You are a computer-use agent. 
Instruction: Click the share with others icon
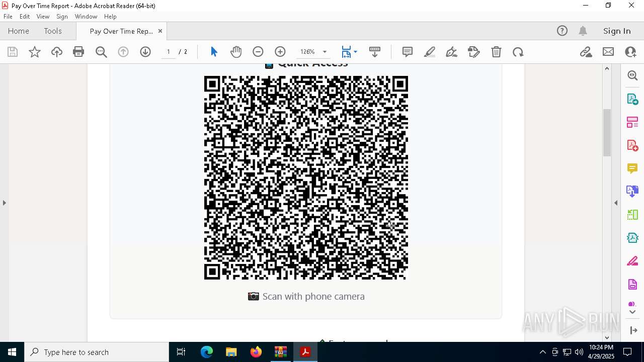point(630,52)
